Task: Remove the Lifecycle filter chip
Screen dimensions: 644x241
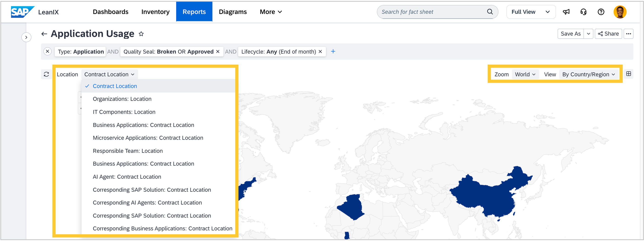Action: point(320,51)
